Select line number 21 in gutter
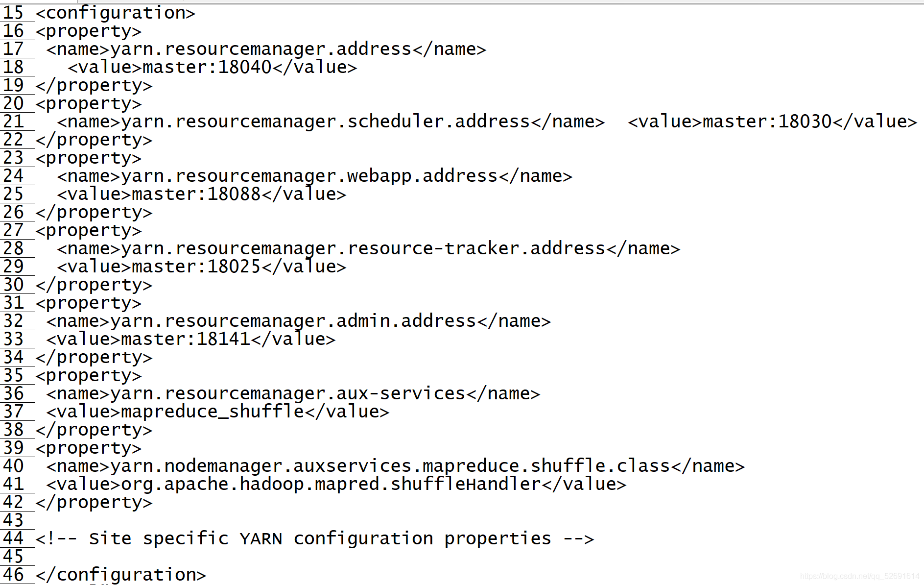The height and width of the screenshot is (585, 924). (x=13, y=122)
